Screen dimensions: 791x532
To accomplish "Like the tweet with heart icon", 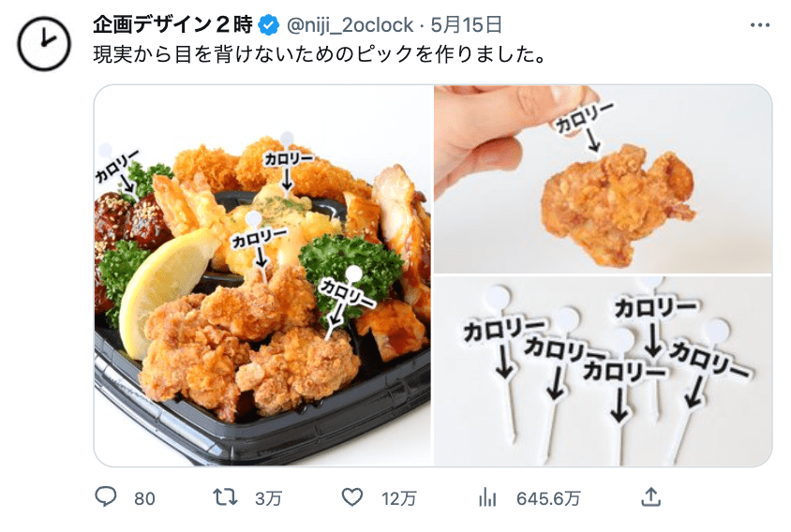I will 352,497.
